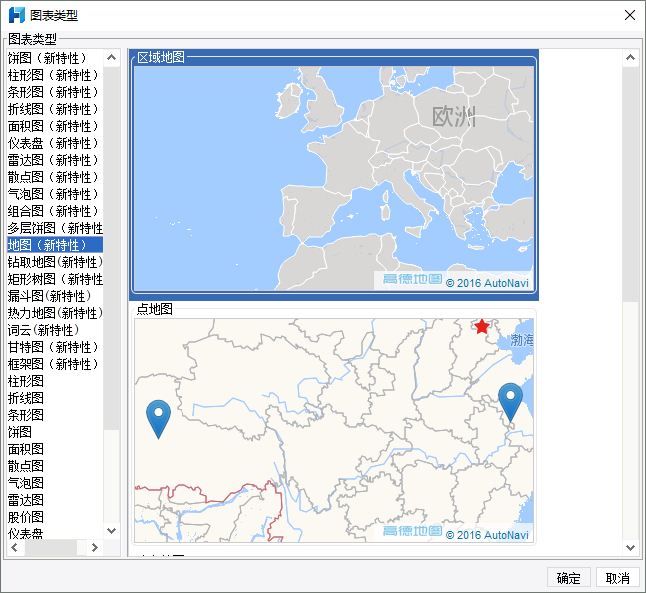Click chart list scroll up arrow
Image resolution: width=646 pixels, height=593 pixels.
(111, 57)
